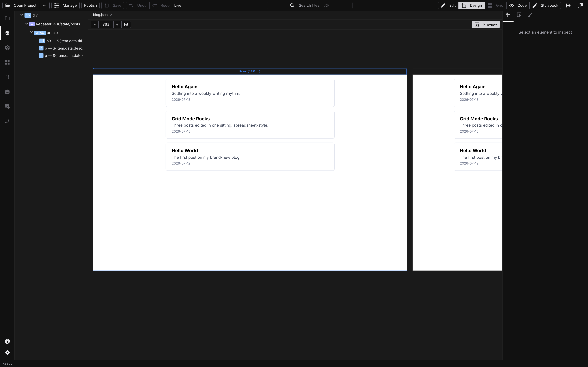Open the Stylebook view
This screenshot has width=588, height=367.
pyautogui.click(x=545, y=5)
